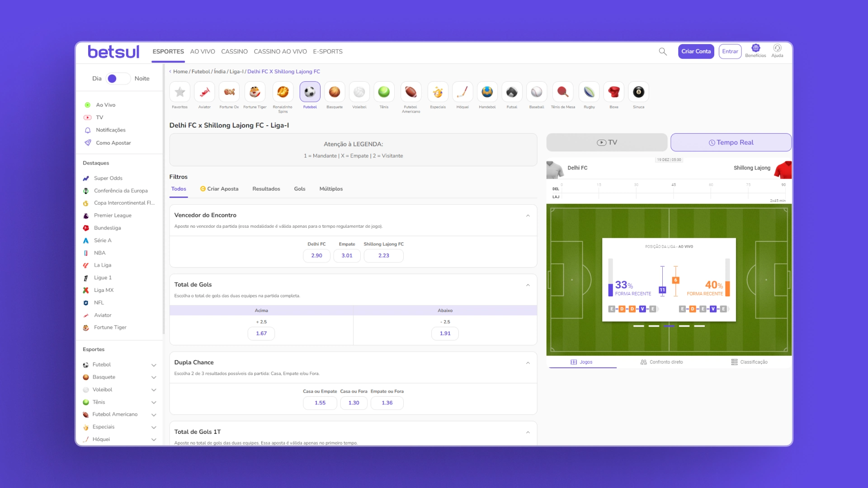868x488 pixels.
Task: Select the Sinuca eight-ball icon
Action: tap(638, 92)
